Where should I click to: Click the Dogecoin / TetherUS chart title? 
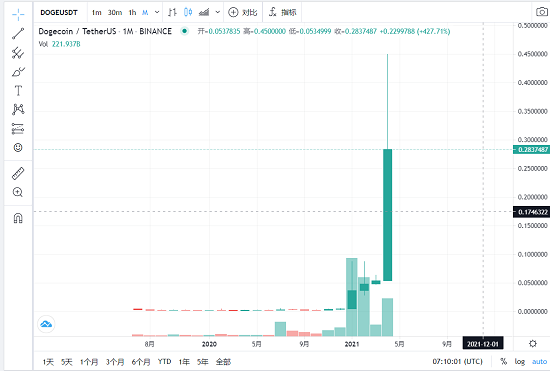click(105, 31)
